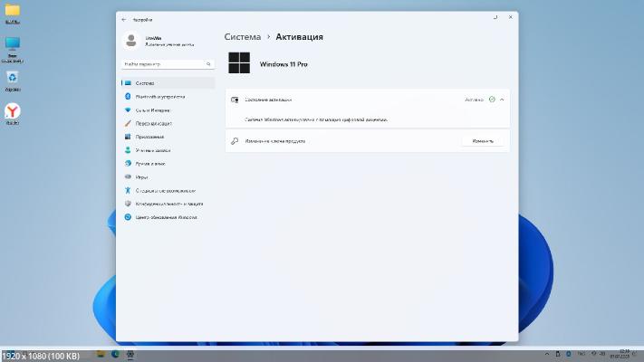Click the green activation checkmark icon

(x=492, y=100)
